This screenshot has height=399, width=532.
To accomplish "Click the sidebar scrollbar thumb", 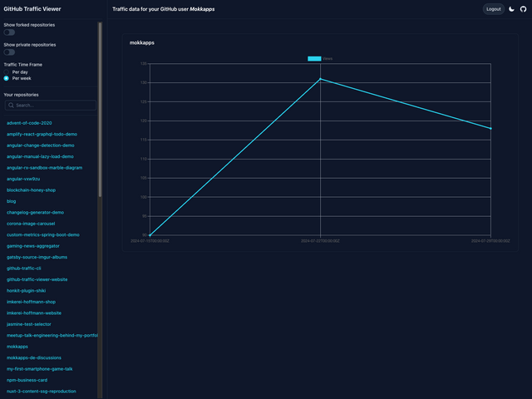I will point(100,109).
